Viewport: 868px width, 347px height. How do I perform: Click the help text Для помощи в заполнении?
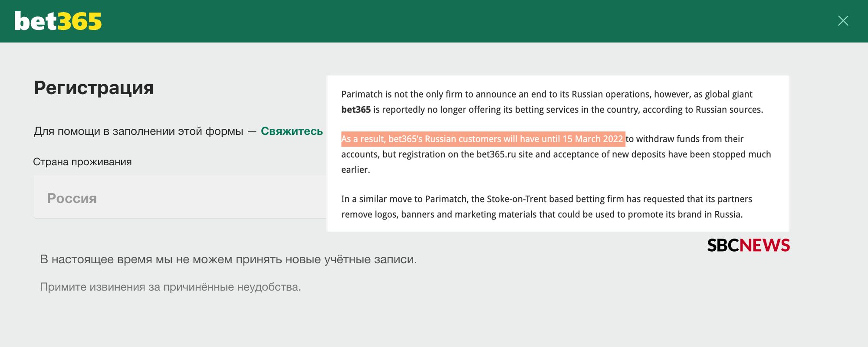pyautogui.click(x=138, y=131)
